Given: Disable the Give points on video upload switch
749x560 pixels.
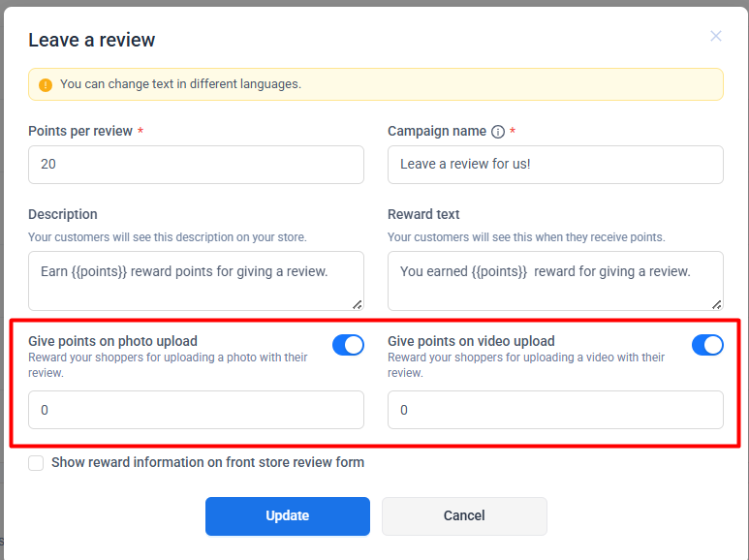Looking at the screenshot, I should coord(707,345).
